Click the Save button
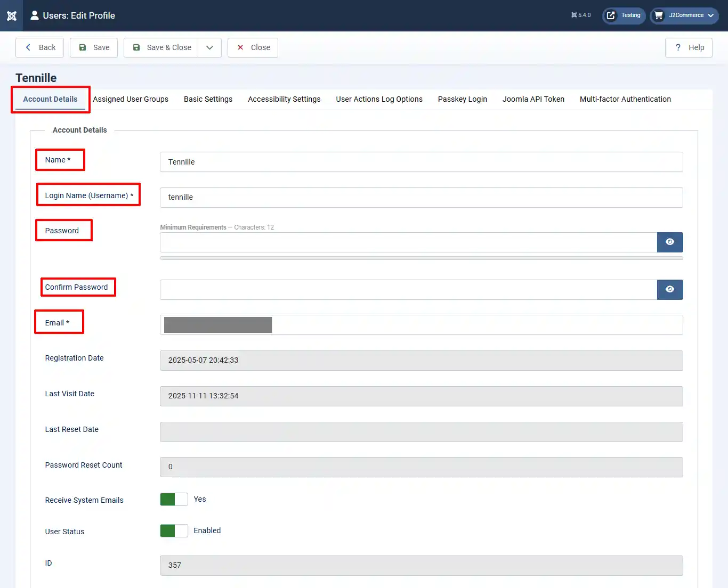728x588 pixels. click(x=94, y=47)
